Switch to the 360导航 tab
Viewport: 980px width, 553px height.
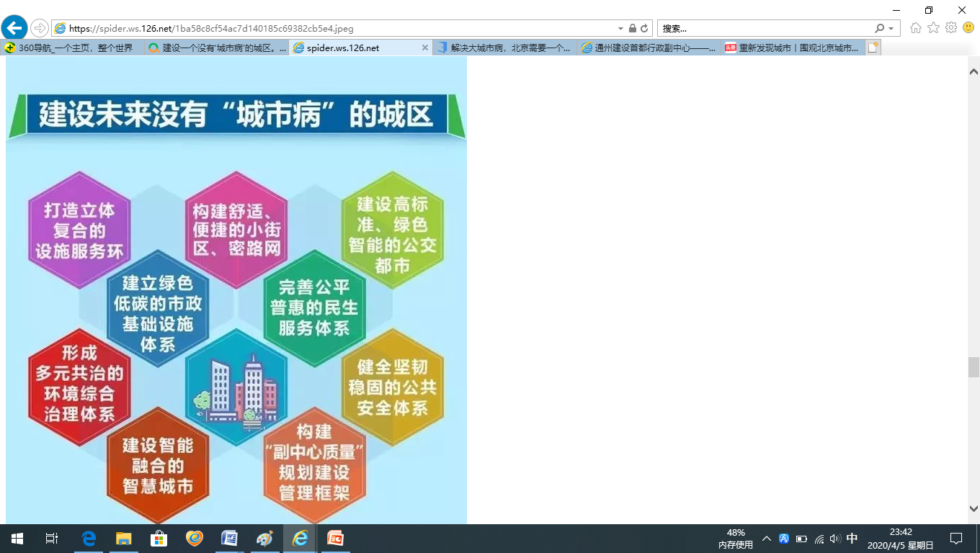tap(72, 48)
